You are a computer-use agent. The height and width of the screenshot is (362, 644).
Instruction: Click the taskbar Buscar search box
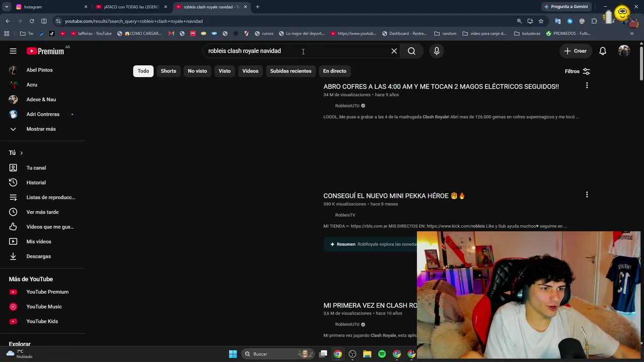point(277,354)
